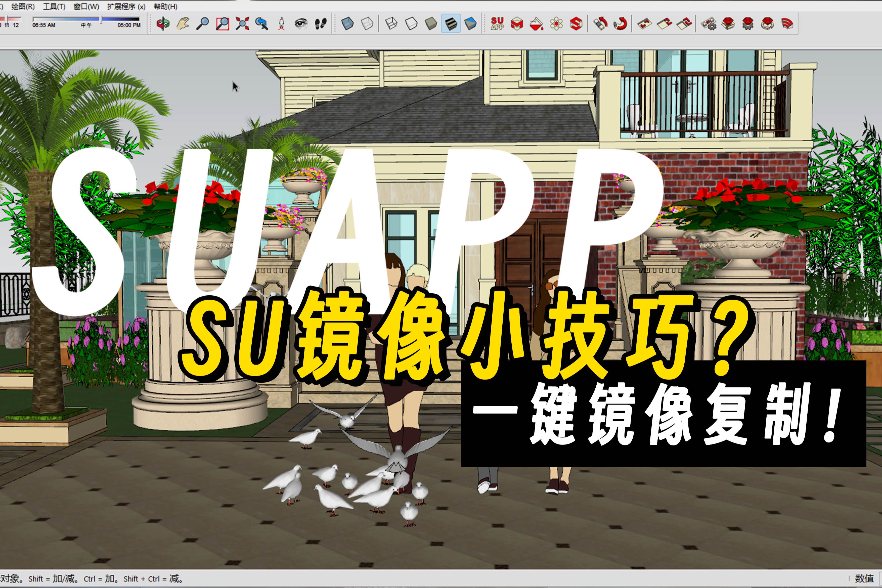Click the 数值 measurements label

pyautogui.click(x=864, y=578)
